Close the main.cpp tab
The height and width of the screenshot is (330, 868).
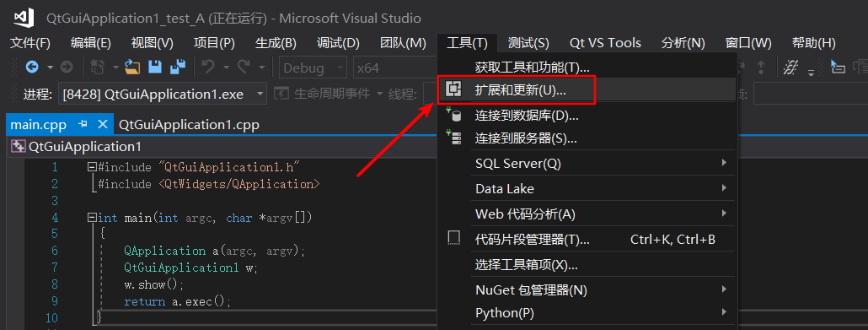coord(103,124)
